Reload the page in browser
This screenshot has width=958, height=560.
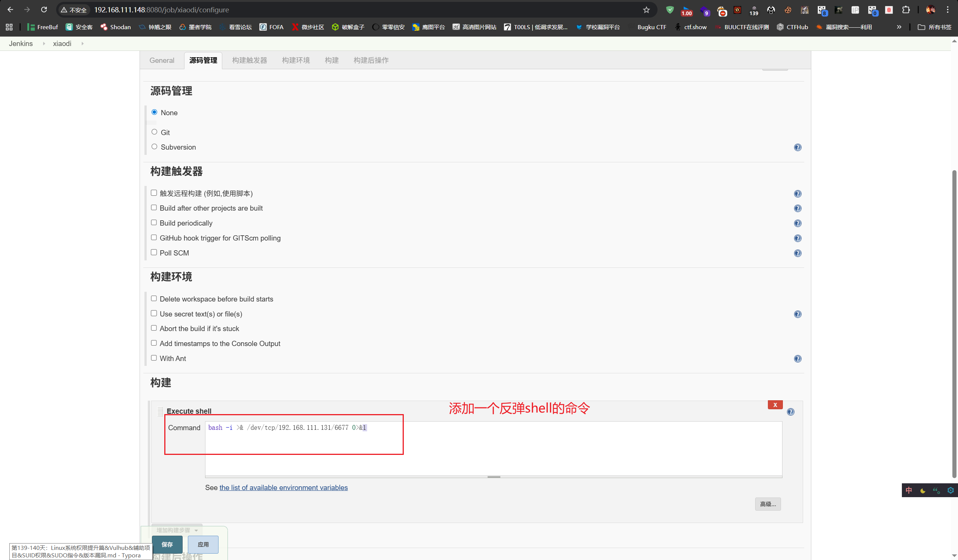tap(44, 10)
